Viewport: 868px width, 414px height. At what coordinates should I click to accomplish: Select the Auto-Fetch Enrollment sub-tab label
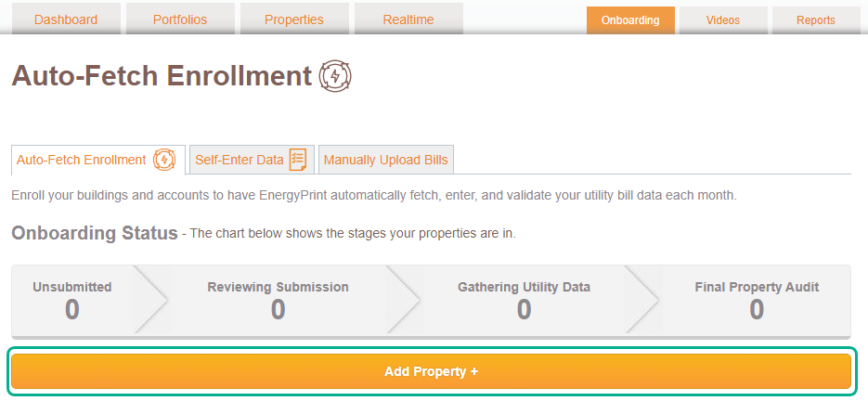click(x=82, y=160)
